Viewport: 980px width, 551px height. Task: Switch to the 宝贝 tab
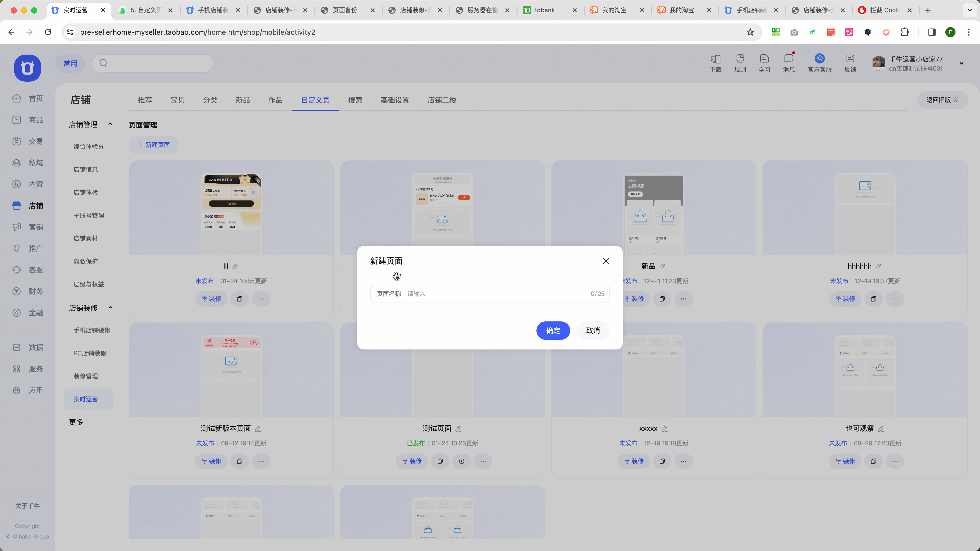[x=177, y=100]
